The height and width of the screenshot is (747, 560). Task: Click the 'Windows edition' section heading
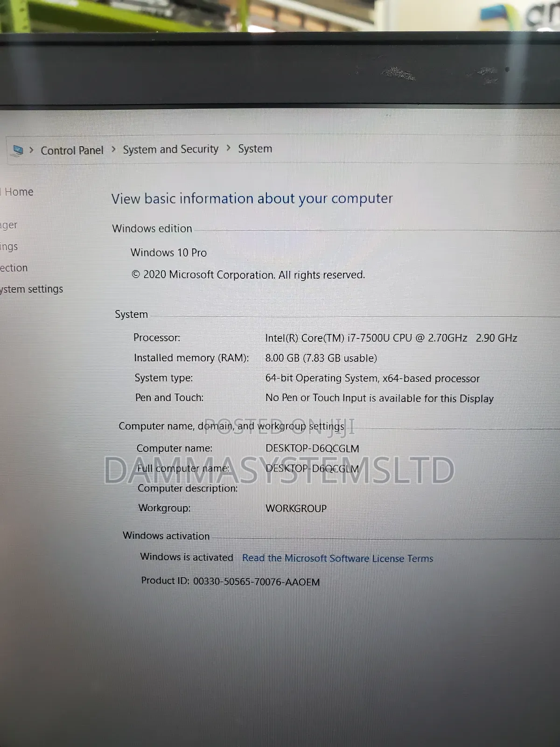pyautogui.click(x=152, y=229)
